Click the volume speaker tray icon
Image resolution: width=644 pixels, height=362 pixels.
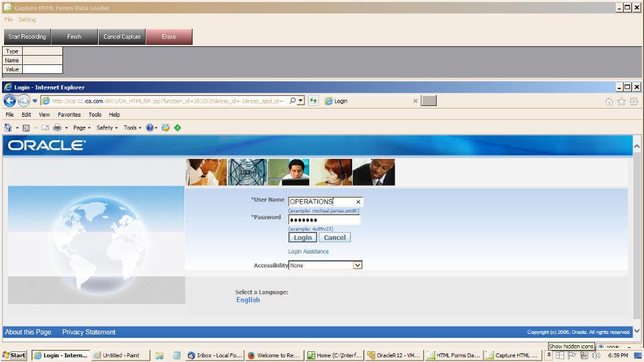(596, 355)
